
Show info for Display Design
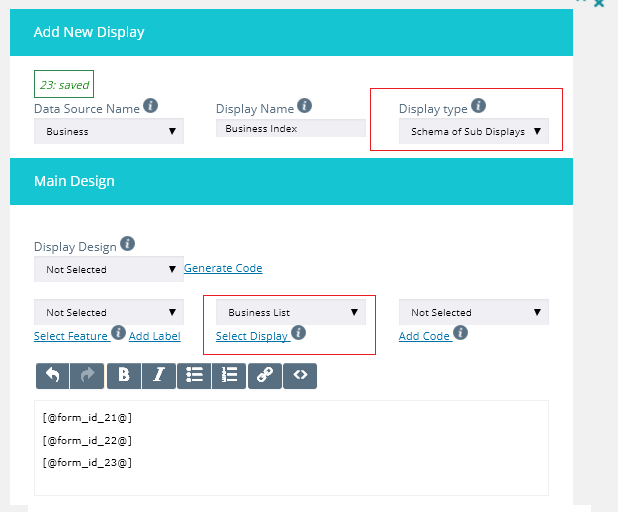point(127,244)
